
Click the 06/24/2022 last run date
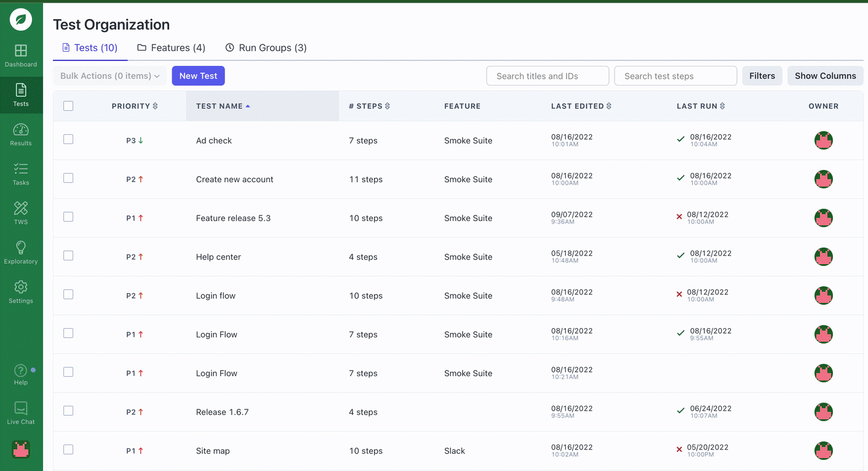711,408
